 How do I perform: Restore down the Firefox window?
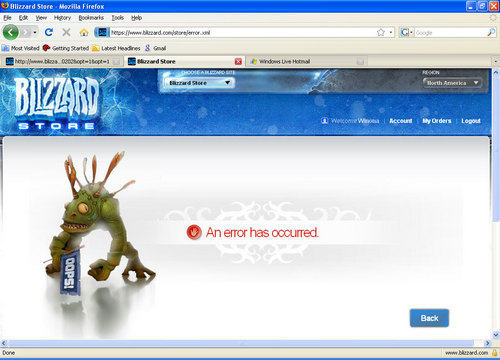[482, 6]
